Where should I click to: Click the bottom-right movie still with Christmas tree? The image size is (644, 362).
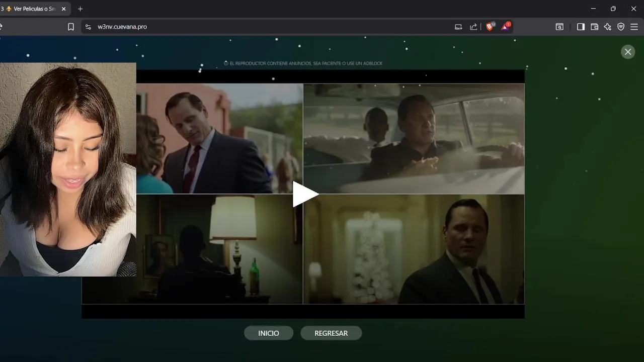414,249
